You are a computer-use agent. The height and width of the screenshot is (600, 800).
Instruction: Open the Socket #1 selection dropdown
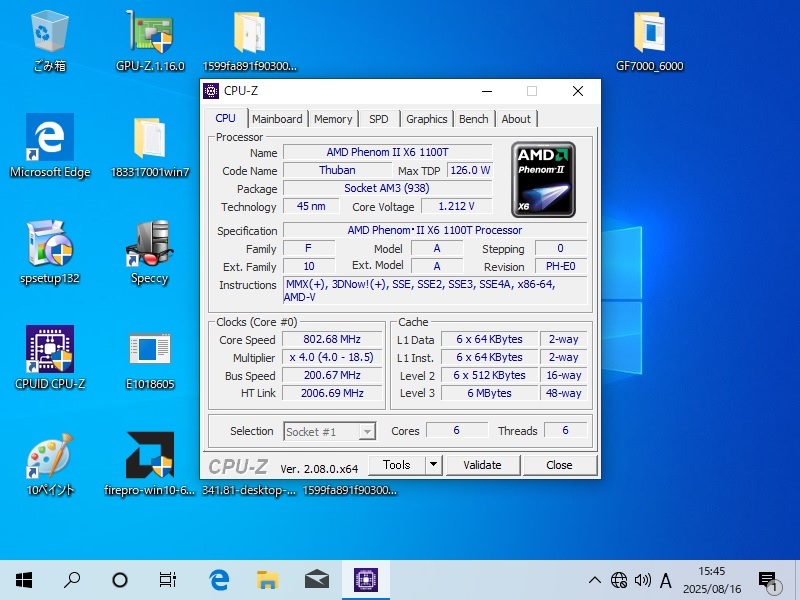coord(330,432)
